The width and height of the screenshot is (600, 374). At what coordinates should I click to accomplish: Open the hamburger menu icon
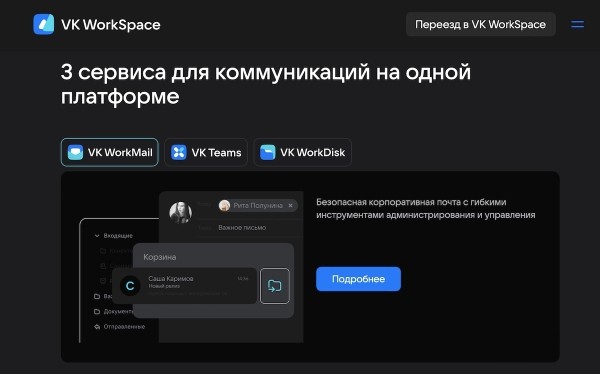[577, 24]
